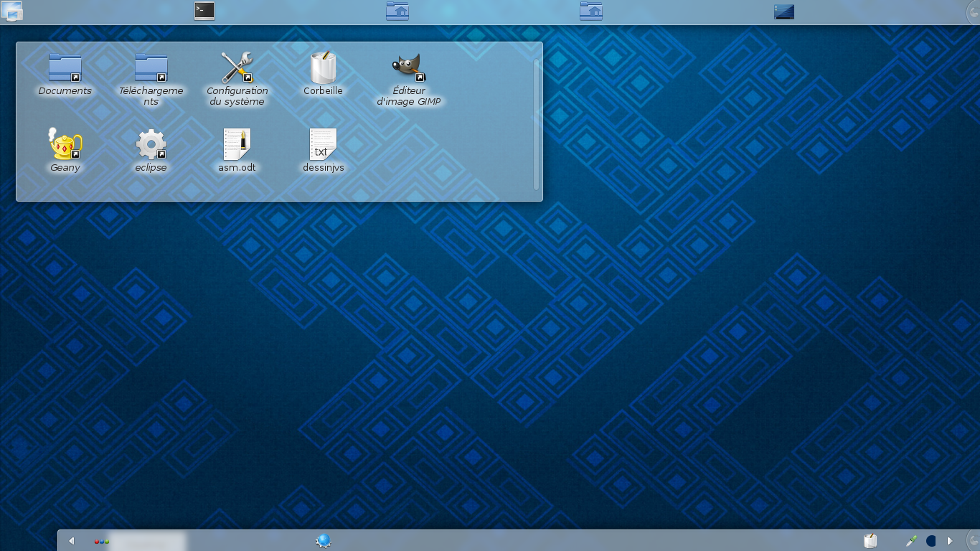Open the blue globe icon in bottom panel
The image size is (980, 551).
[324, 541]
